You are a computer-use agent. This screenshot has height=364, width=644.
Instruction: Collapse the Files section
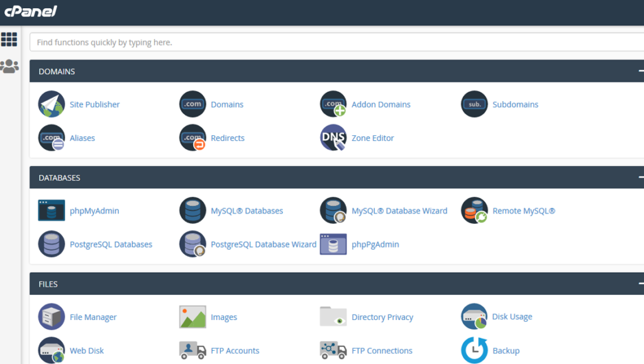tap(641, 284)
